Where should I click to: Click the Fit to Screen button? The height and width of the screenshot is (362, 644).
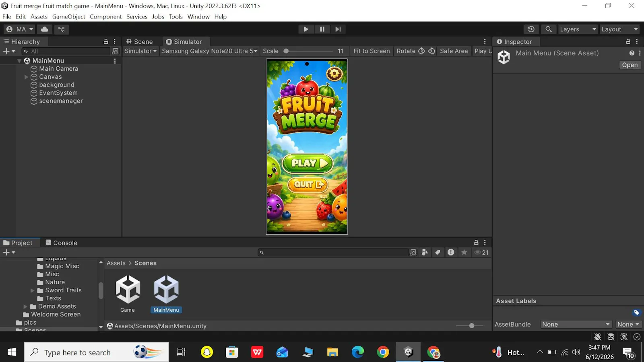pos(372,51)
